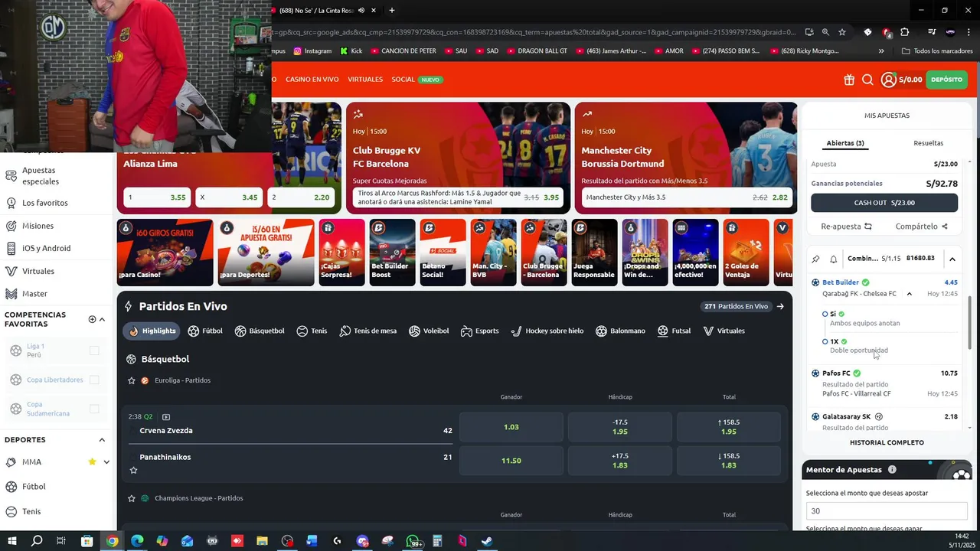Screen dimensions: 980x551
Task: Click the Misiones icon in left sidebar
Action: 11,226
